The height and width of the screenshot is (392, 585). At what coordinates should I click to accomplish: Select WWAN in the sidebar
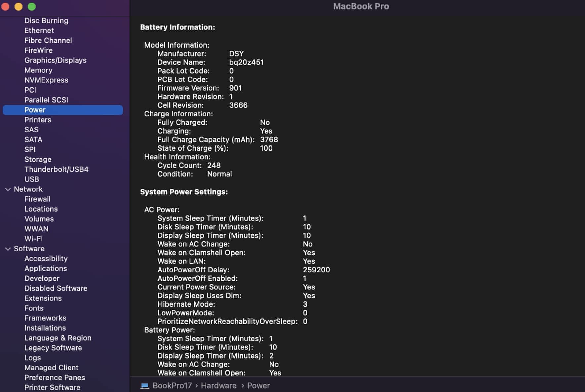(x=36, y=229)
